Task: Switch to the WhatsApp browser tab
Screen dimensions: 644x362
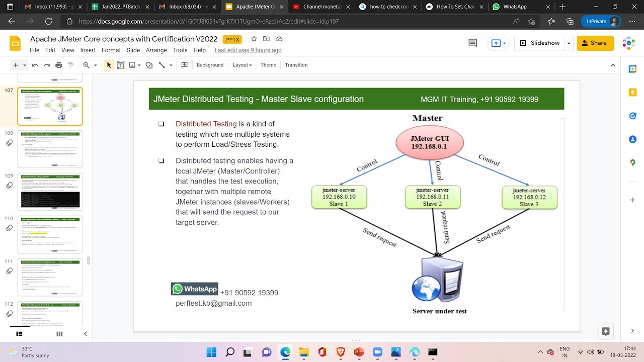Action: click(519, 7)
